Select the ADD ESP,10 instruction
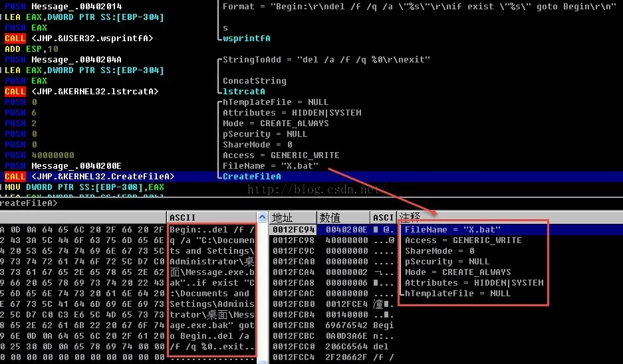Screen dimensions: 623x364 (31, 49)
